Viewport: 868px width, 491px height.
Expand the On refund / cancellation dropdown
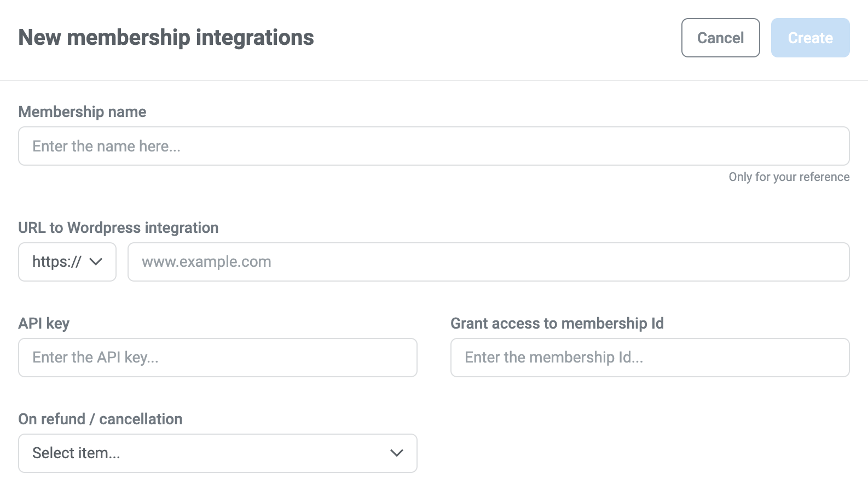[x=218, y=453]
